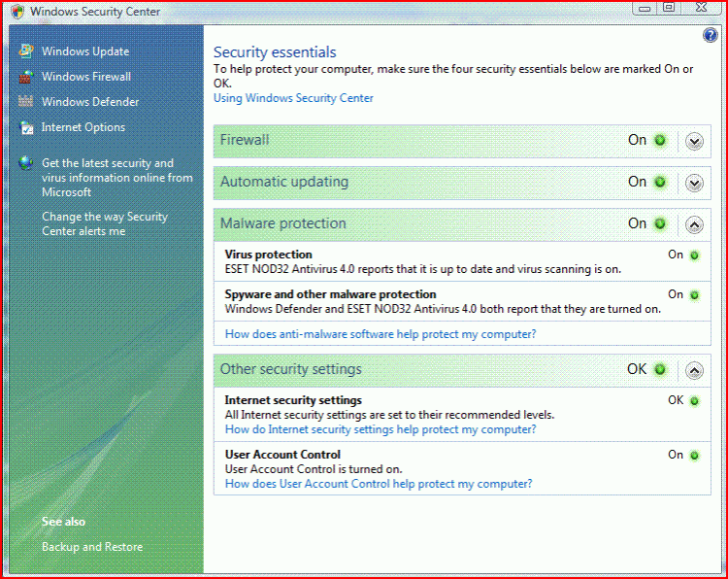Click the green status light for Automatic updating
The height and width of the screenshot is (579, 728).
tap(660, 183)
